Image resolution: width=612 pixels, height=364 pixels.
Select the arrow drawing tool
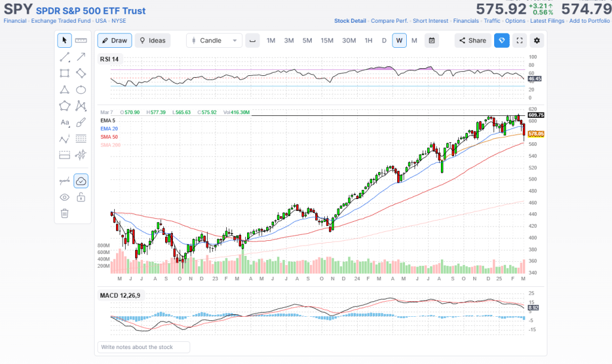81,57
